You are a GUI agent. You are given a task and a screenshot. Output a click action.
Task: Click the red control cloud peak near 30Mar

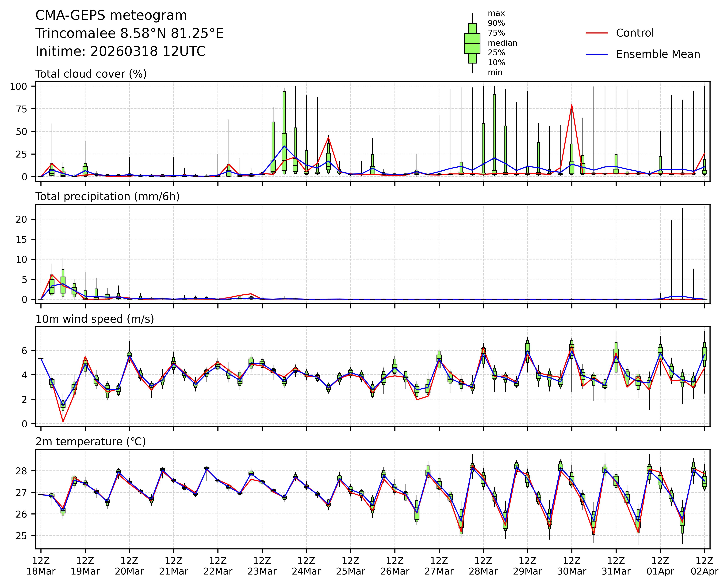coord(572,105)
